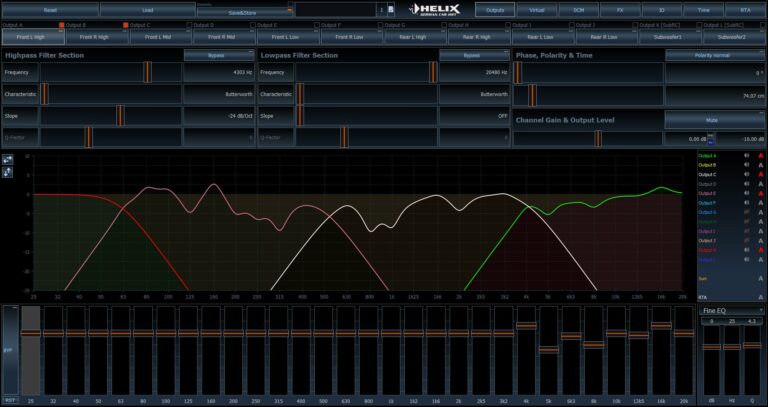768x407 pixels.
Task: Click the A icon for Output B
Action: coord(761,165)
